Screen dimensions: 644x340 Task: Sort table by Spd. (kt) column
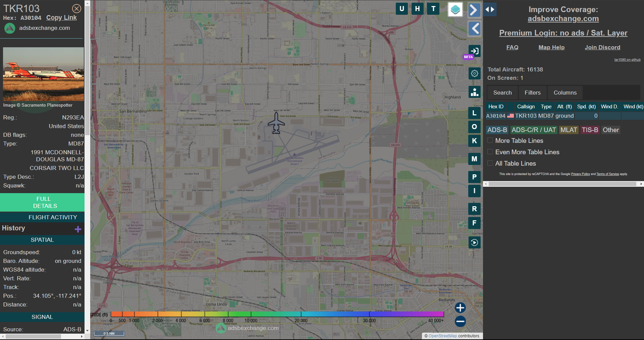[586, 107]
